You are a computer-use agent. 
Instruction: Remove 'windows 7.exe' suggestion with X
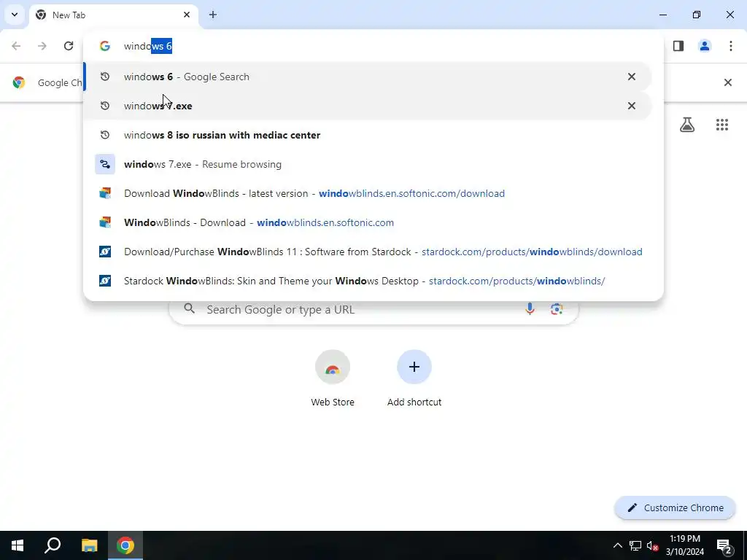(x=631, y=106)
